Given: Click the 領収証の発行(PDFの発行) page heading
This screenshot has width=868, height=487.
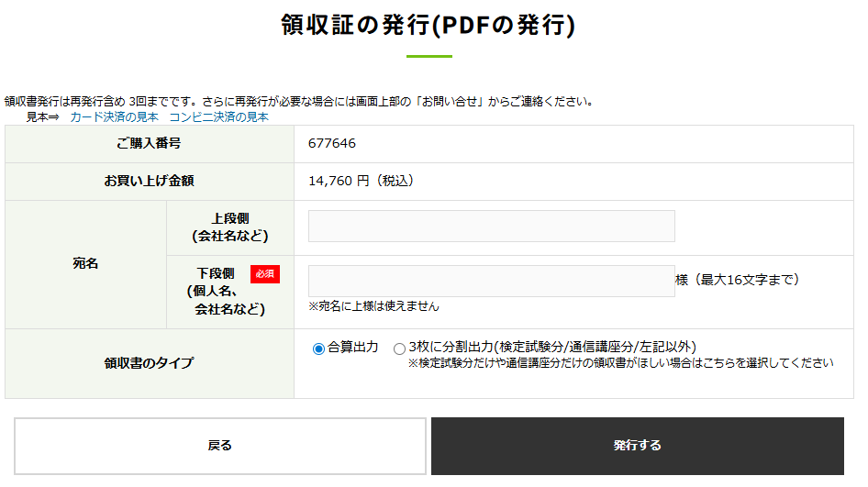Looking at the screenshot, I should (x=428, y=25).
